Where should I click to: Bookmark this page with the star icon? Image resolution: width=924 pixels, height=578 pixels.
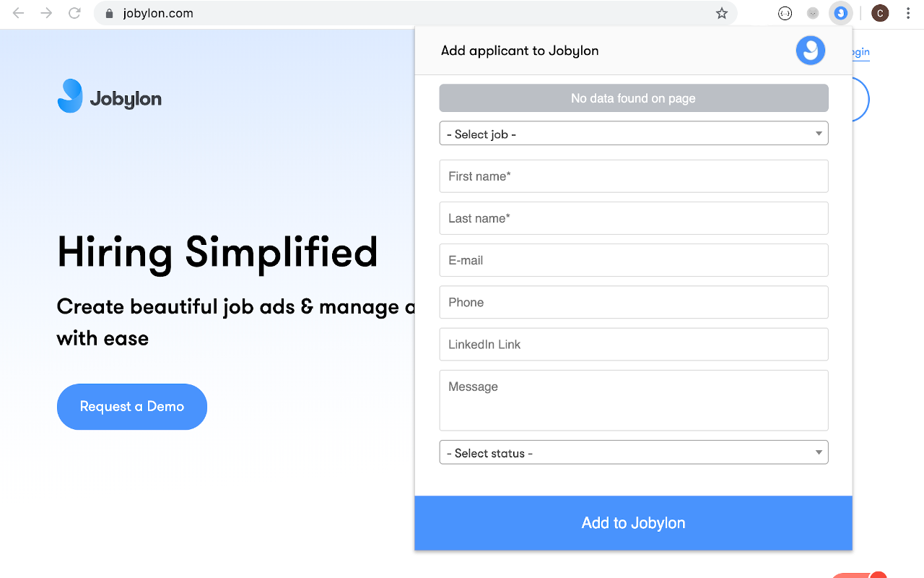[x=721, y=13]
